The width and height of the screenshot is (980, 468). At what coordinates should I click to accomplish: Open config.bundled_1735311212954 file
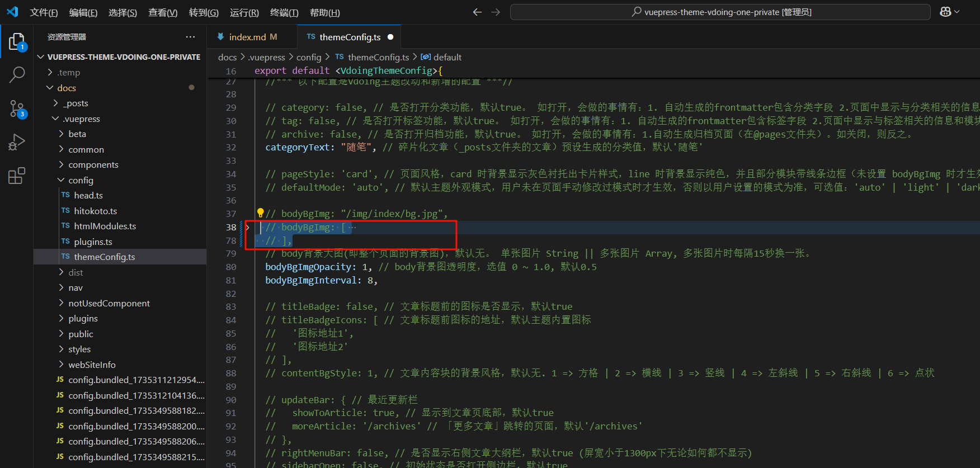120,380
